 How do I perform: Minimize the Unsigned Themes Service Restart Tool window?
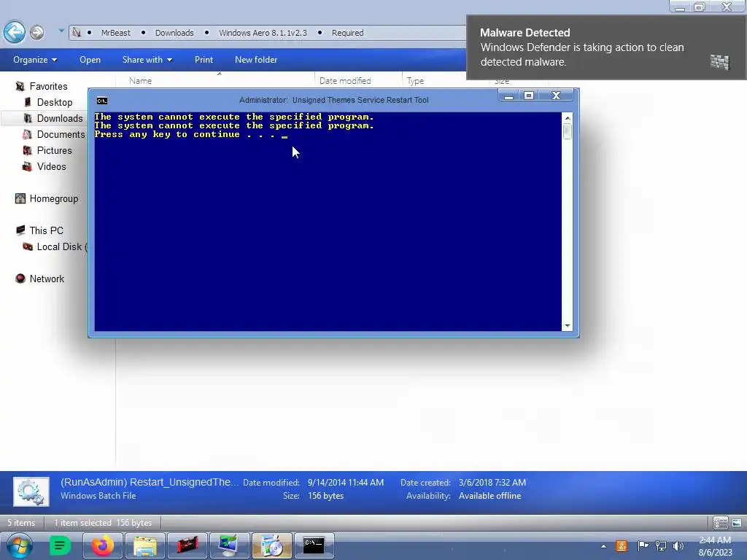[x=508, y=96]
